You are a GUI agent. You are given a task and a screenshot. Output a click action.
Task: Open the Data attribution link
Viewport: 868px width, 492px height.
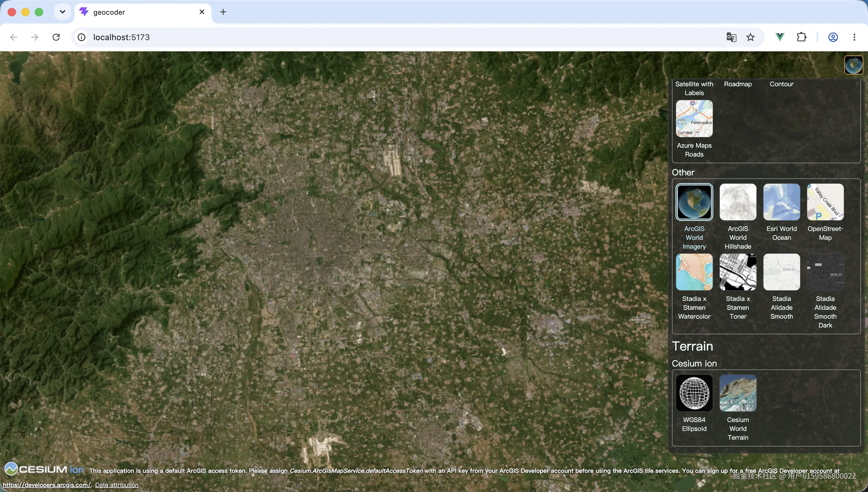pyautogui.click(x=117, y=485)
